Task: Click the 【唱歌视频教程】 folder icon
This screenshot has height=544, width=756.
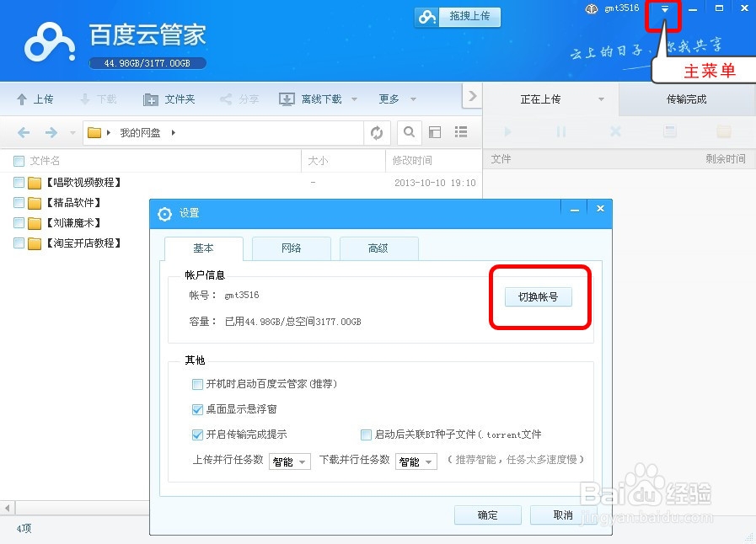Action: point(35,183)
